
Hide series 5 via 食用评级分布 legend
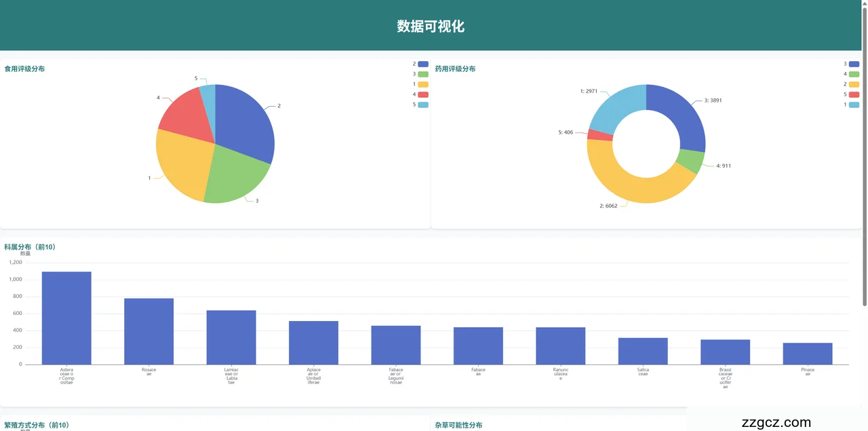422,105
